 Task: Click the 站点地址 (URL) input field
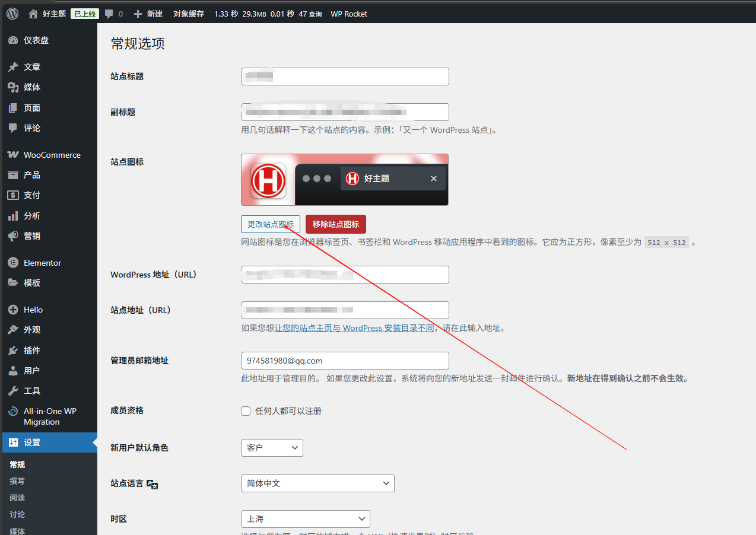point(345,310)
